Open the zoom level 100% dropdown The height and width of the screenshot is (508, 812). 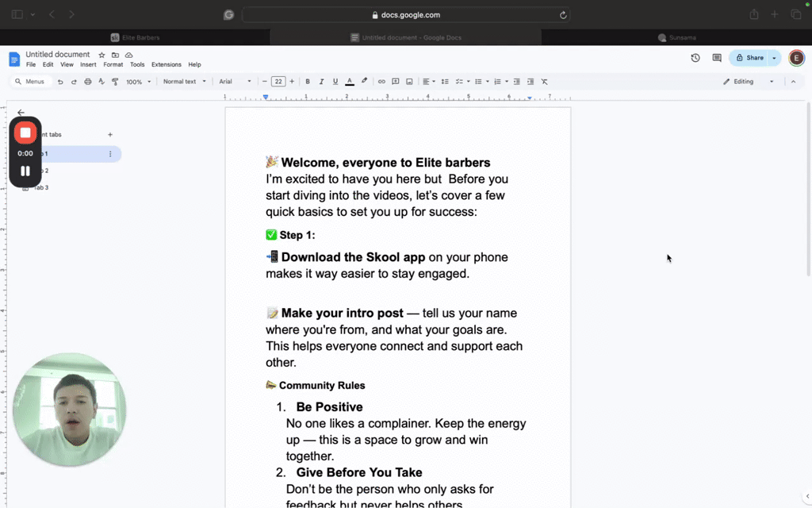[138, 82]
